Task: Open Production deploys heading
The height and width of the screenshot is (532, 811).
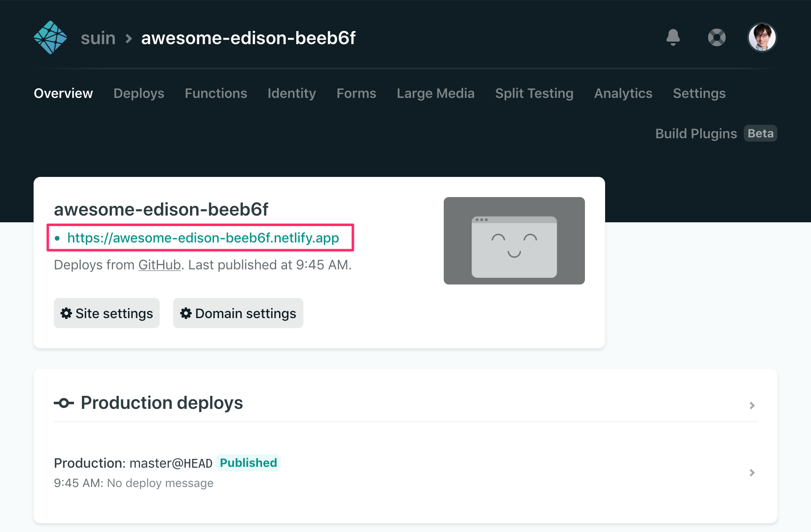Action: coord(162,403)
